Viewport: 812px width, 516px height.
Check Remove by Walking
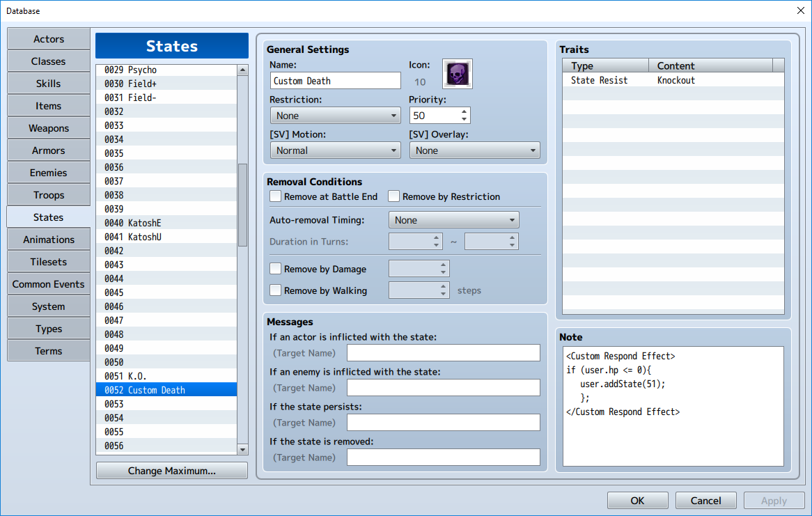point(276,290)
